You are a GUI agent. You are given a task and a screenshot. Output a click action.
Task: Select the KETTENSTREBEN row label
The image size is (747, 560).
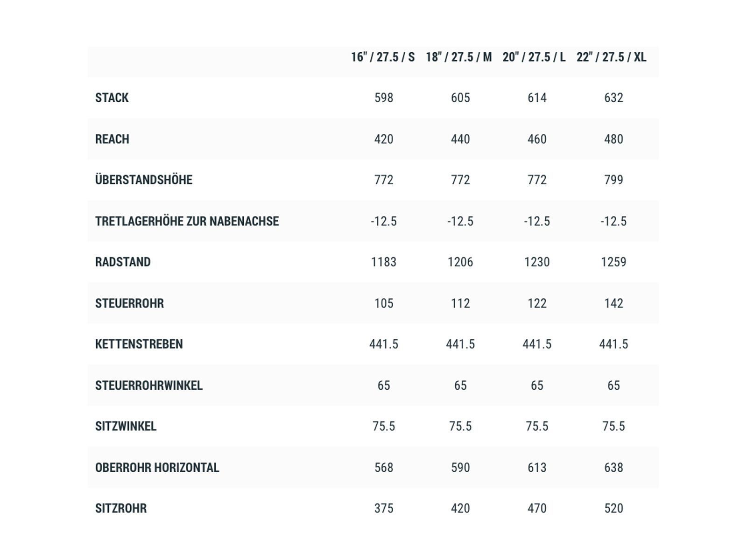coord(139,344)
